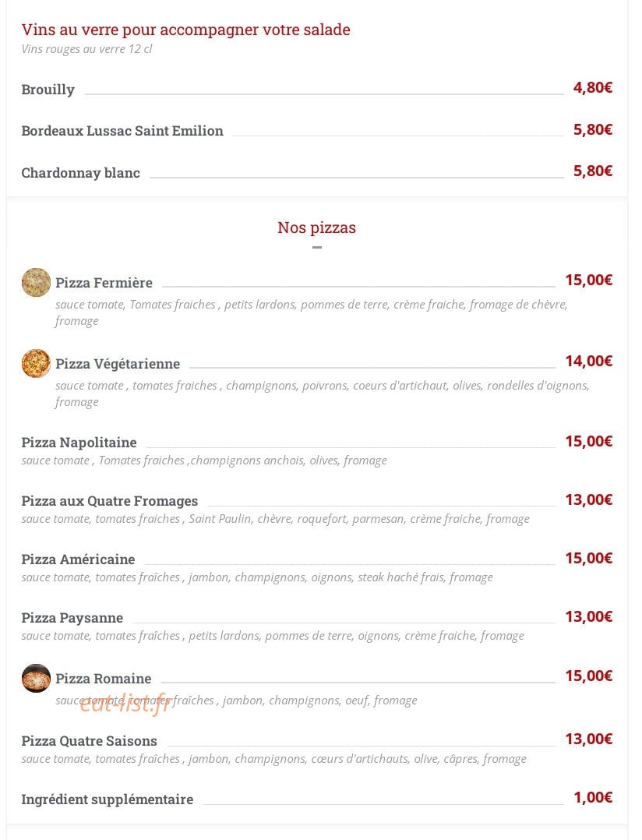
Task: Select the Pizza Napolitaine title
Action: [79, 443]
